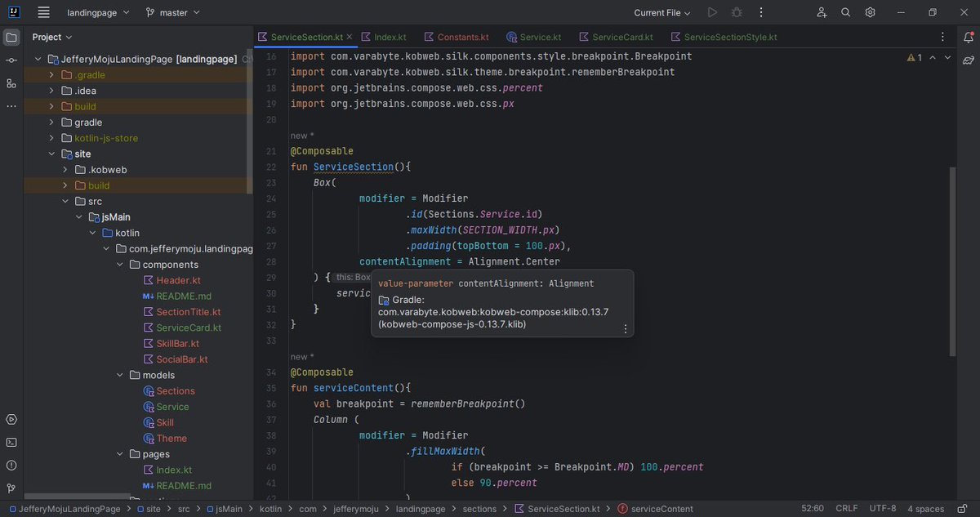
Task: Click the IntelliJ logo in the title bar
Action: pyautogui.click(x=14, y=12)
